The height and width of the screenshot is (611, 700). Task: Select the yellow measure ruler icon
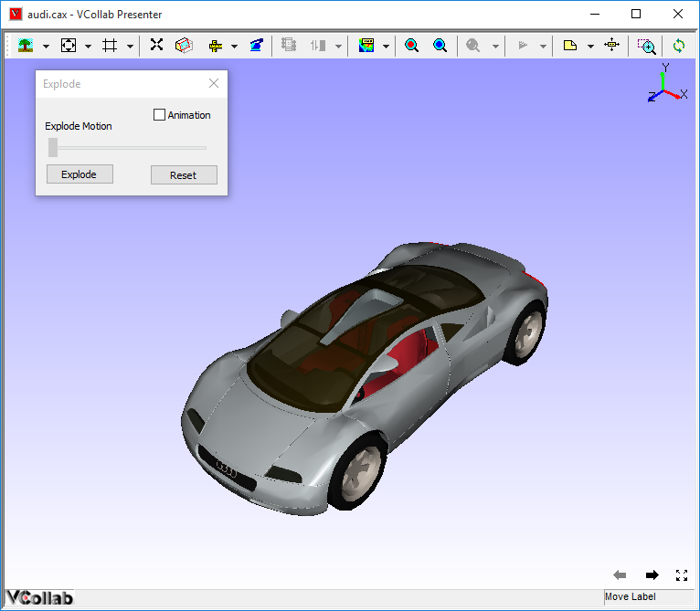click(x=216, y=46)
